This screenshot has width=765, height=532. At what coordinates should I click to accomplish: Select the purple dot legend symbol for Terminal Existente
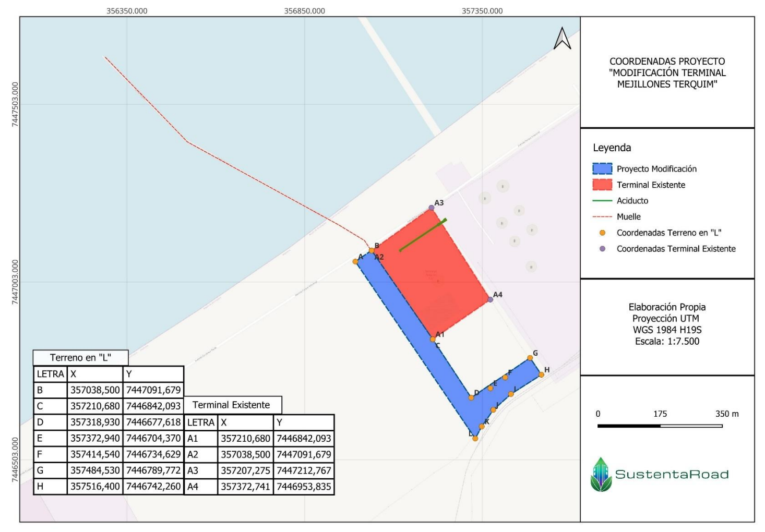click(x=602, y=249)
